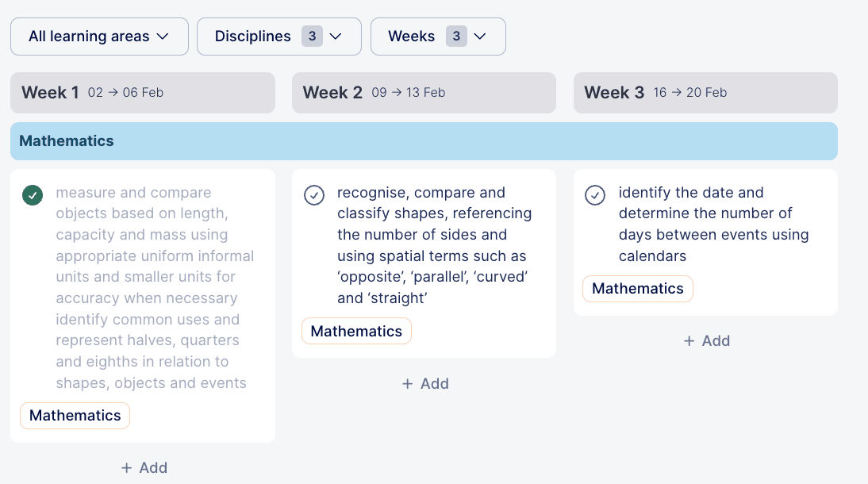Uncheck the completed Week 1 measurement task
Screen dimensions: 868x484
coord(33,194)
